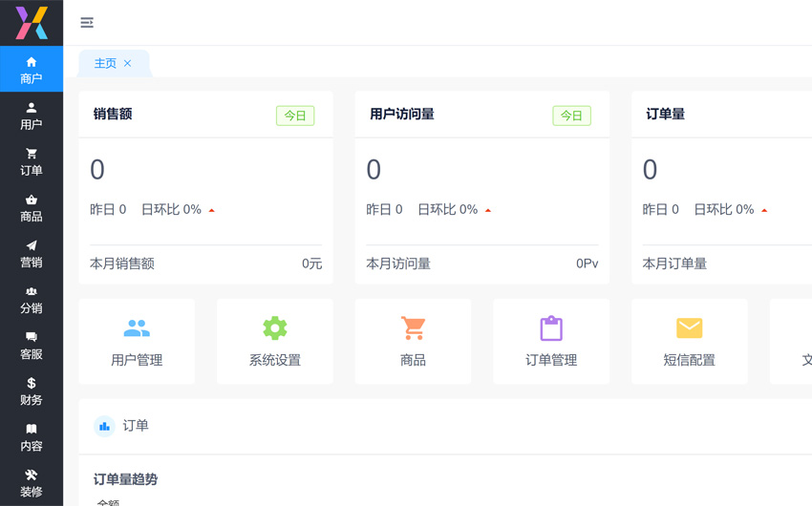
Task: Open 订单管理 clipboard shortcut card
Action: 551,342
